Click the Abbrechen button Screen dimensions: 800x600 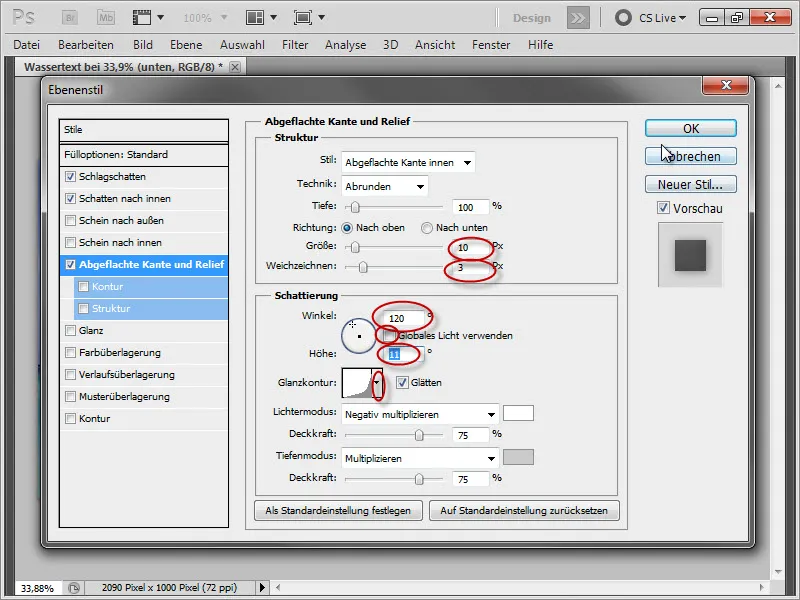(x=690, y=156)
